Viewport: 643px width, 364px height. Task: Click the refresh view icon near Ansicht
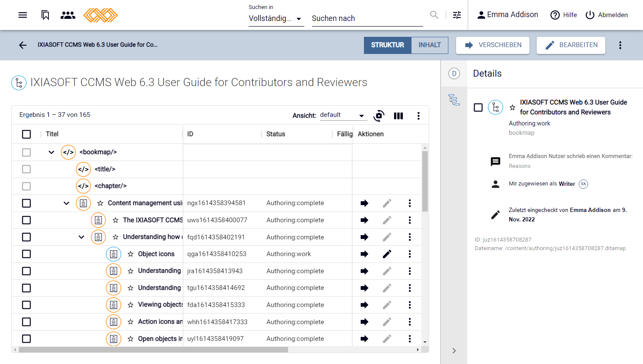coord(379,116)
